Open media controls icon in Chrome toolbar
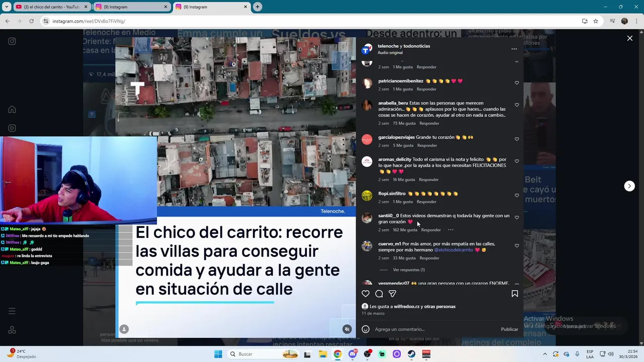The height and width of the screenshot is (362, 644). click(612, 21)
